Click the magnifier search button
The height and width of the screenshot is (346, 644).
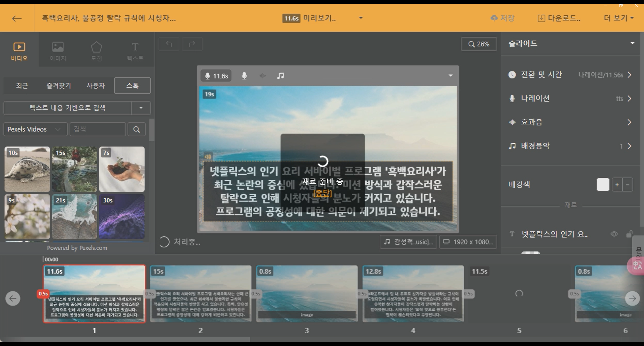coord(137,129)
